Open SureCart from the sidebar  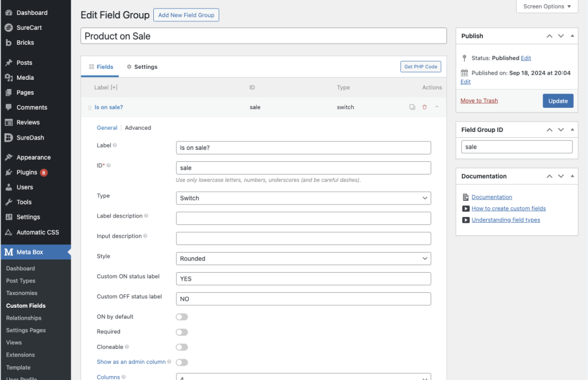click(x=29, y=28)
